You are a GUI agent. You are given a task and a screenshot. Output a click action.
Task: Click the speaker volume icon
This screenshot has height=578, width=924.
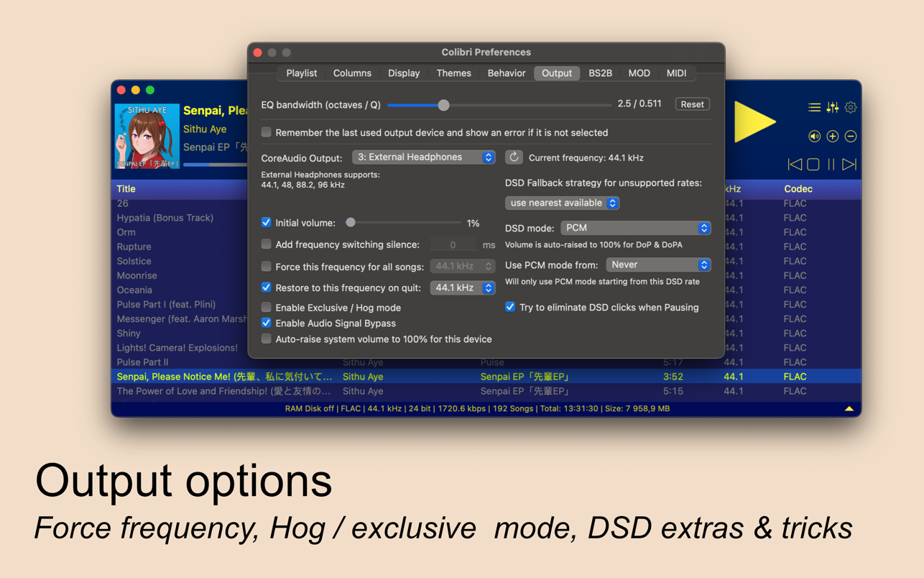tap(814, 137)
